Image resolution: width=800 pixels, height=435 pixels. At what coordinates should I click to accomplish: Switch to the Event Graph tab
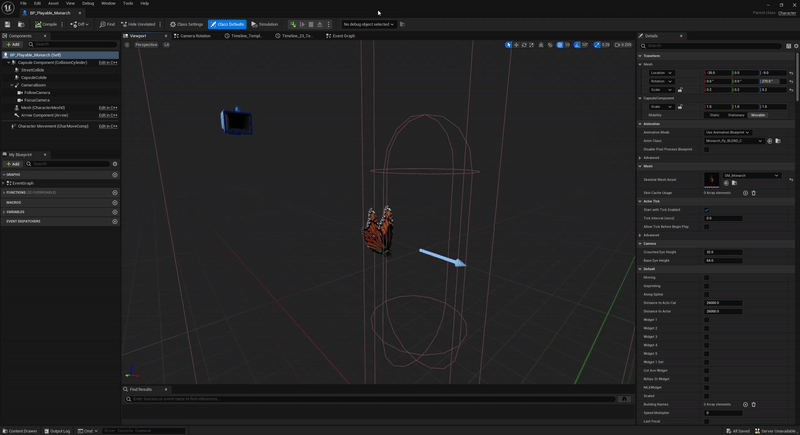(340, 36)
